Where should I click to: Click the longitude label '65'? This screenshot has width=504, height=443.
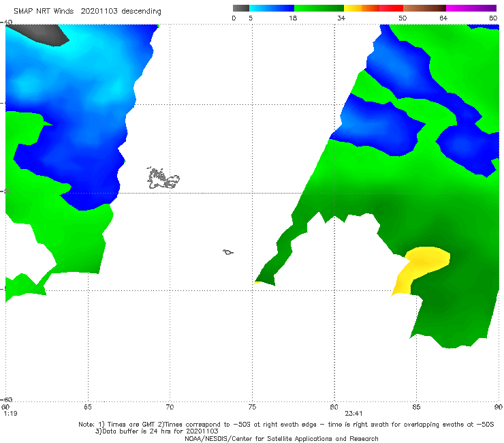(x=88, y=408)
